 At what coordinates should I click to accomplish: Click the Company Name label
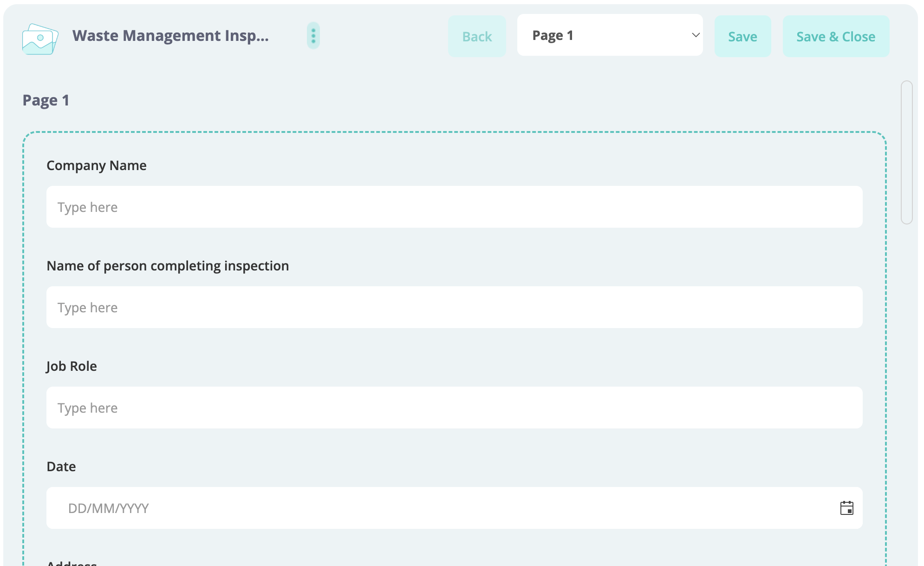(x=97, y=166)
